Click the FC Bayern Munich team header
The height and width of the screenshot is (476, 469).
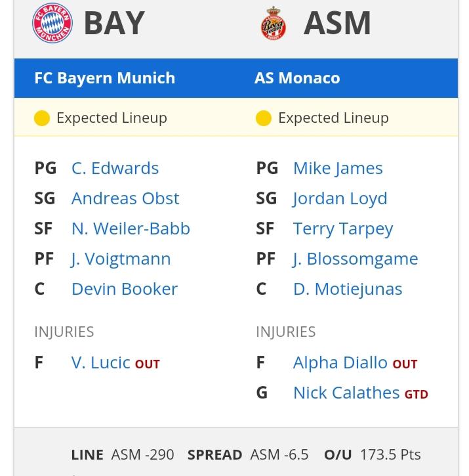(105, 78)
